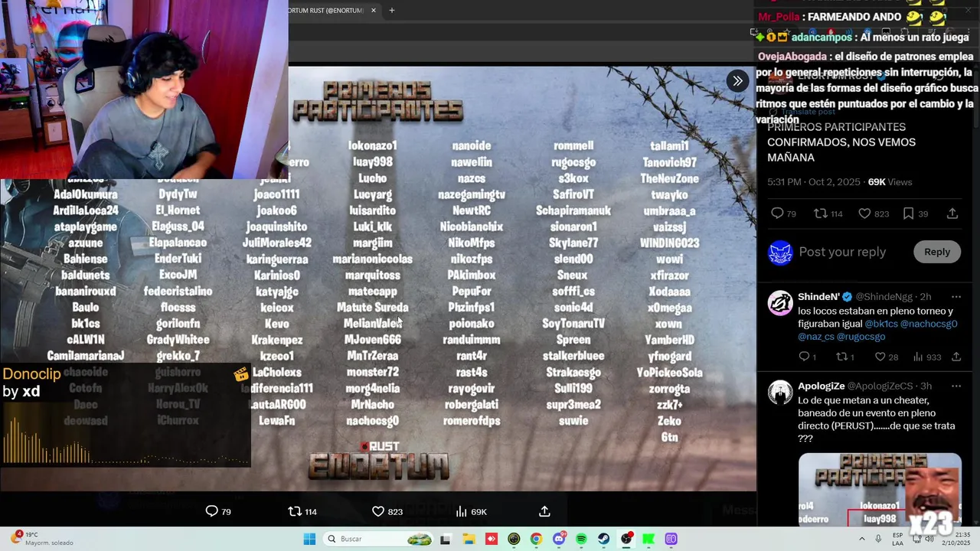Screen dimensions: 980x551
Task: Open the more options menu on ShindeN' reply
Action: click(955, 297)
